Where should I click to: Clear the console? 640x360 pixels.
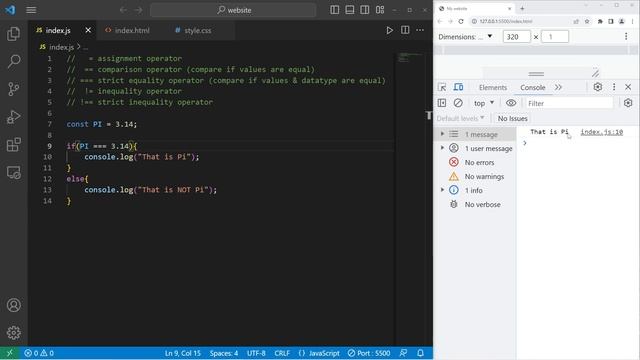pos(458,103)
